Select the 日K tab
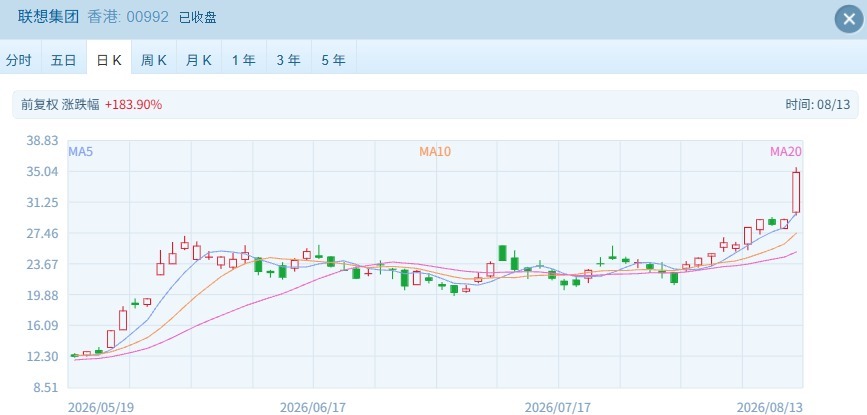This screenshot has height=415, width=867. (x=109, y=60)
